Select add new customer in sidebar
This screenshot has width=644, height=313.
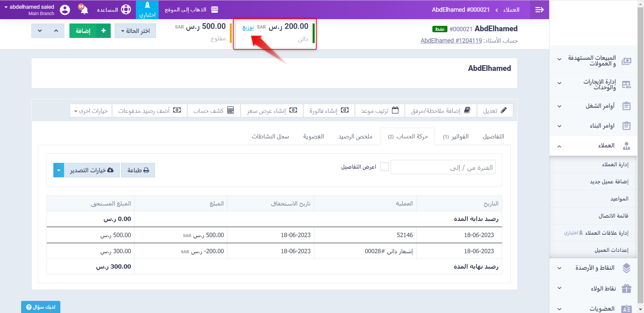click(x=609, y=182)
